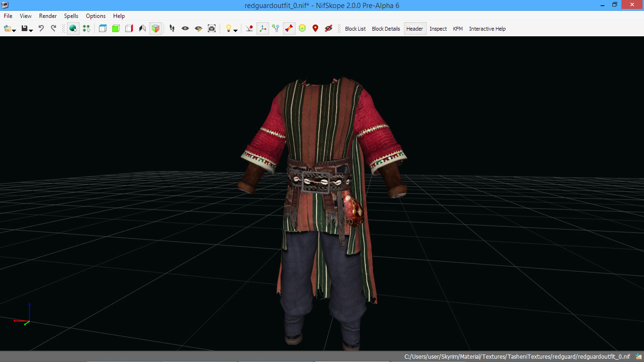Click the Undo arrow icon
This screenshot has height=362, width=644.
point(41,29)
